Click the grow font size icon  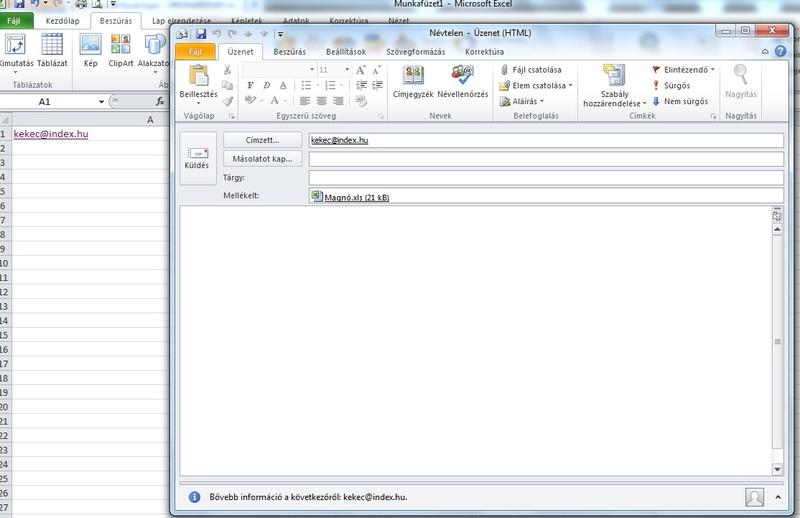360,70
